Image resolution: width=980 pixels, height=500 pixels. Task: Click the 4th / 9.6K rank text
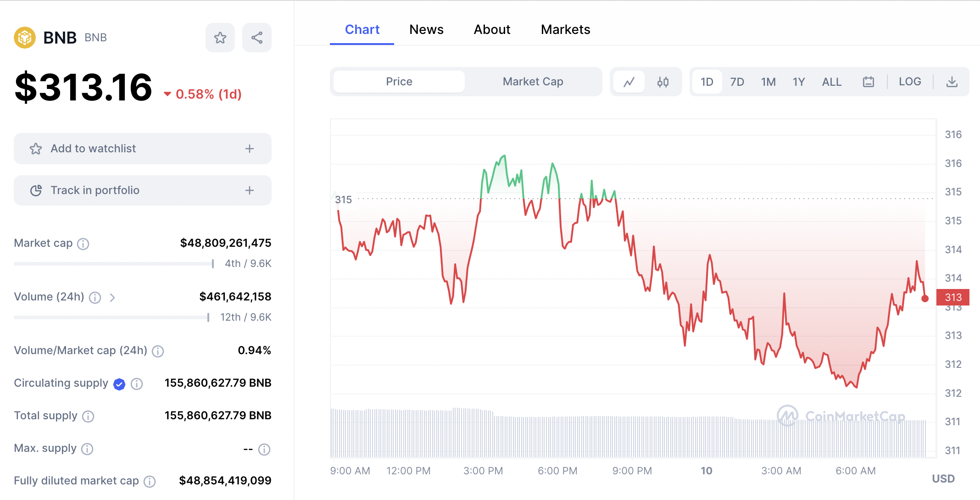[x=248, y=264]
